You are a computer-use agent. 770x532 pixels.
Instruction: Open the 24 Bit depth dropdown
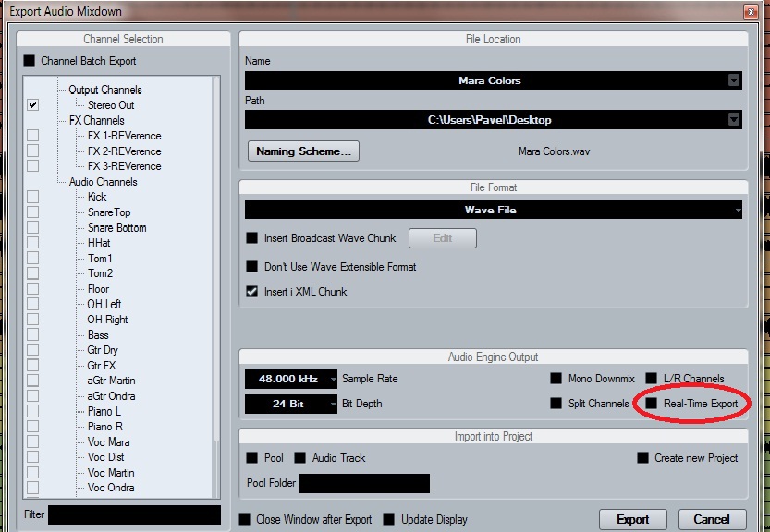(x=332, y=404)
